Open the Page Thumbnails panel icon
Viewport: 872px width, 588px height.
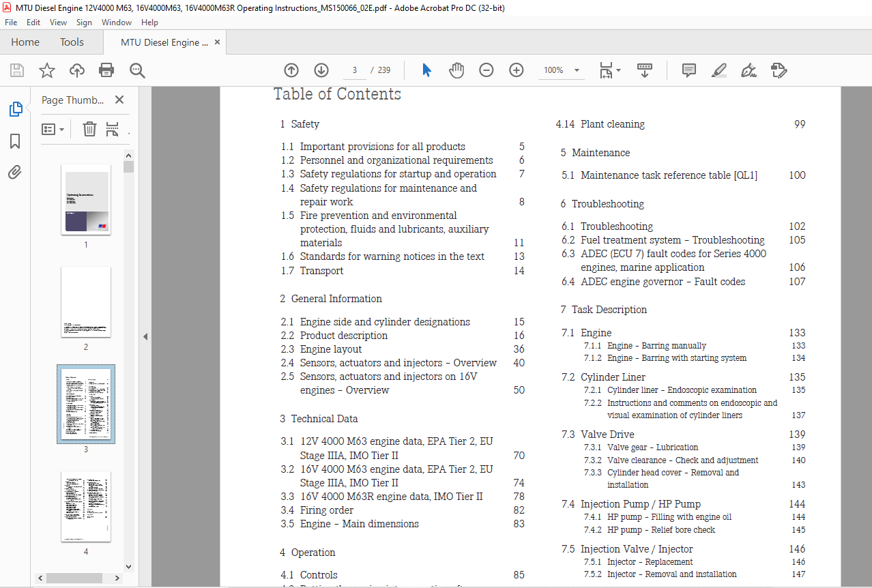(15, 109)
